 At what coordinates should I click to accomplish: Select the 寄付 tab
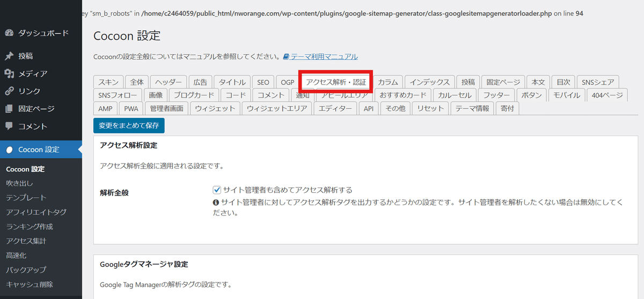pos(507,108)
